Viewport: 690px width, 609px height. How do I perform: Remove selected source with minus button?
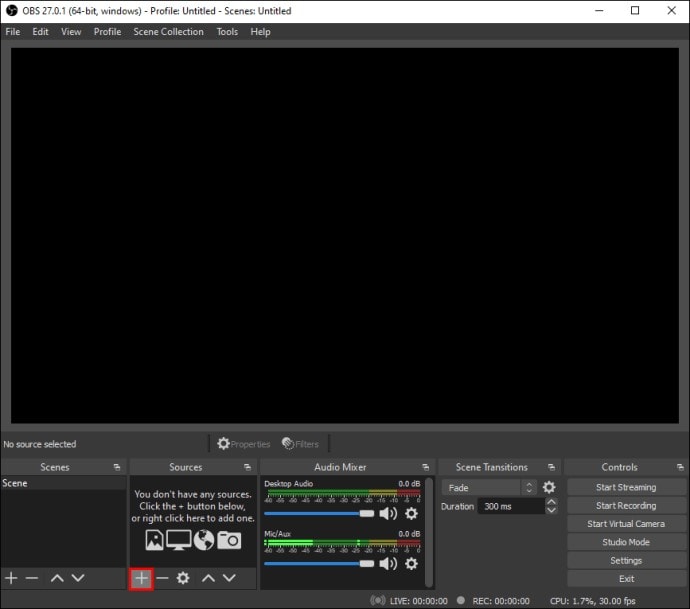pos(162,578)
